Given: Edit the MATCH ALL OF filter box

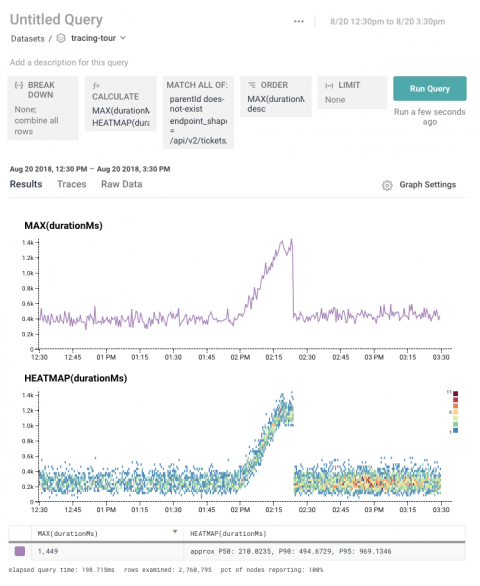Looking at the screenshot, I should (x=199, y=112).
